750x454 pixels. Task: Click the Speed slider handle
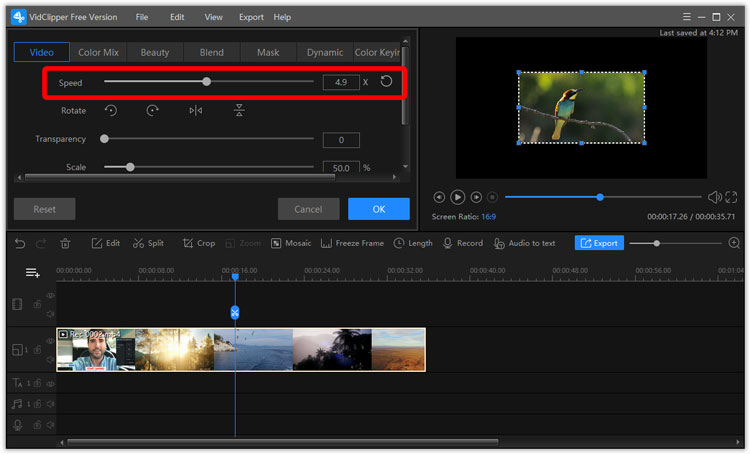pos(206,82)
